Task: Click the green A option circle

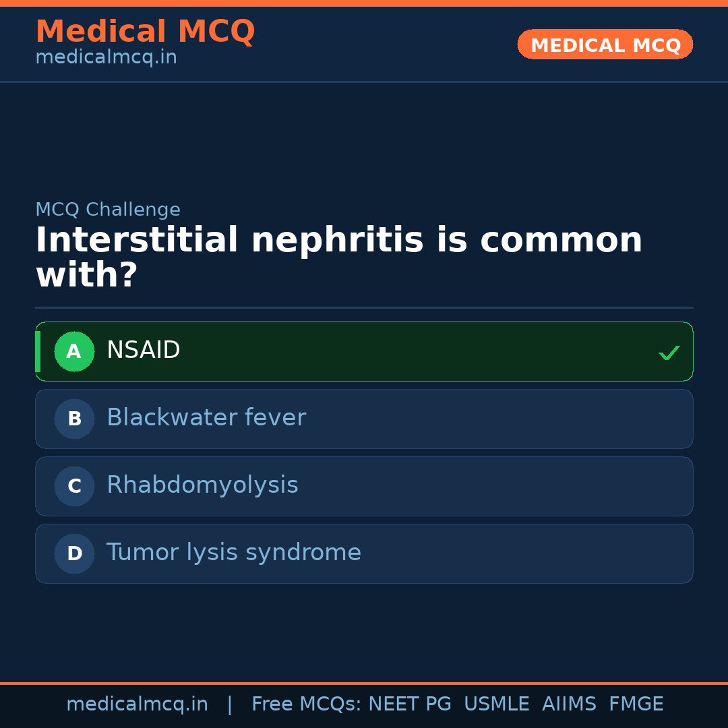Action: (x=74, y=351)
